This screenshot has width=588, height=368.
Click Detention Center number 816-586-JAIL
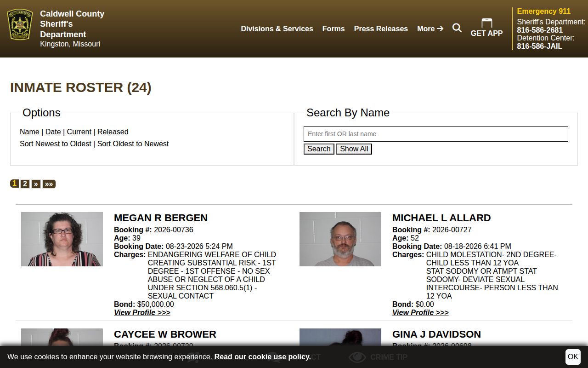point(539,46)
